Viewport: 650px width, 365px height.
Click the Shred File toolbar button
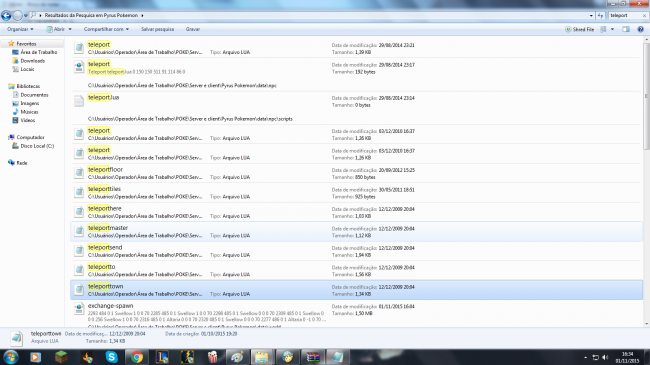click(x=580, y=29)
